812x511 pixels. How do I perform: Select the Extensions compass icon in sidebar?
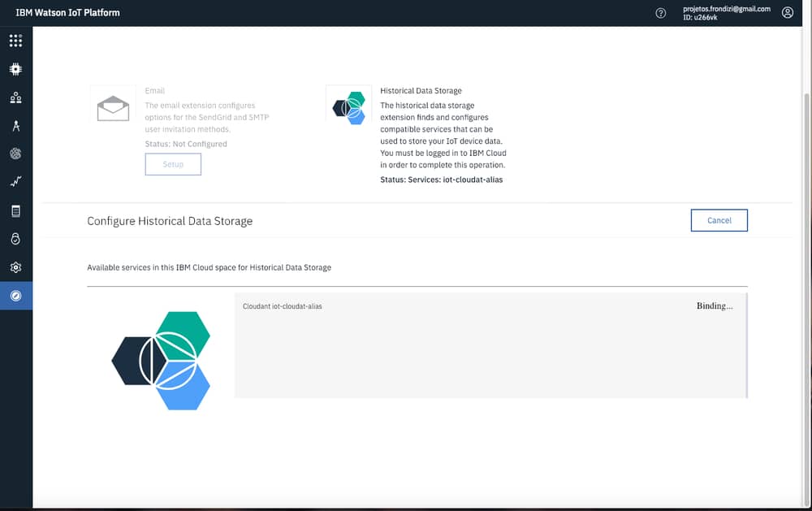pos(15,296)
